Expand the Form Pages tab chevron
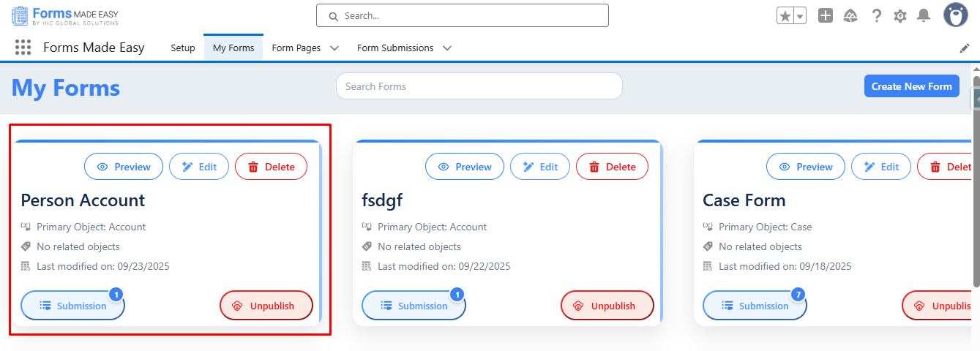The width and height of the screenshot is (980, 351). tap(334, 48)
